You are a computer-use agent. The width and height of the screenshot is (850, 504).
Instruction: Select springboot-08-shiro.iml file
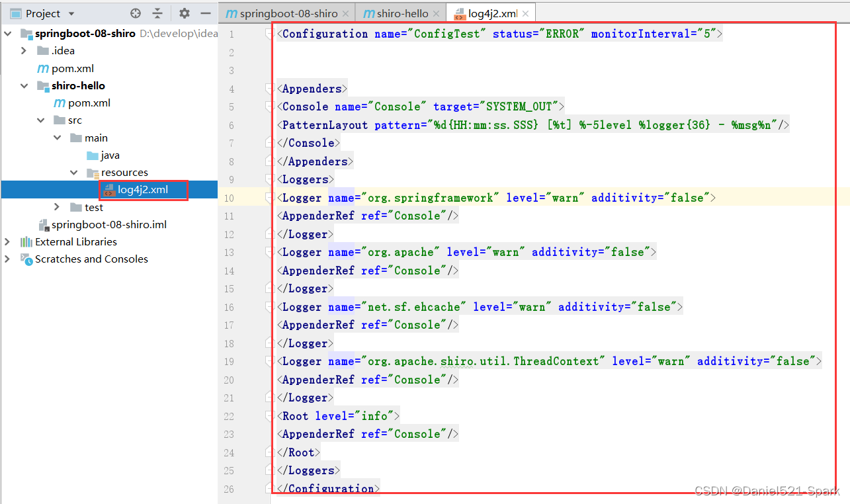[x=102, y=224]
